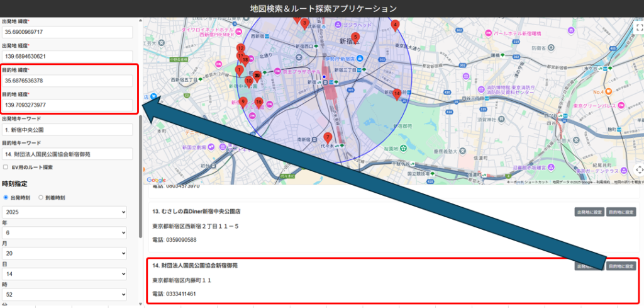Enable the EV用のルート探索 checkbox

tap(5, 168)
